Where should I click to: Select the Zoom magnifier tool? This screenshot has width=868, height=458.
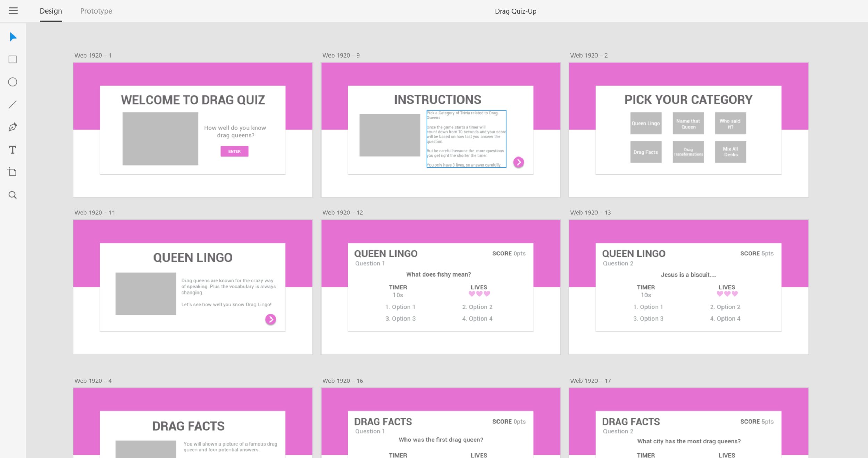click(13, 195)
